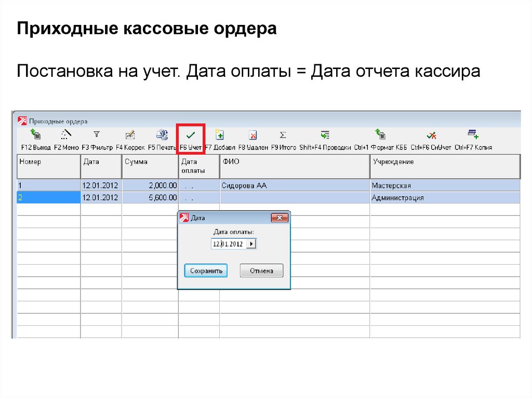Click the Ctrl+1 Формат КББ icon
Image resolution: width=532 pixels, height=398 pixels.
point(381,135)
